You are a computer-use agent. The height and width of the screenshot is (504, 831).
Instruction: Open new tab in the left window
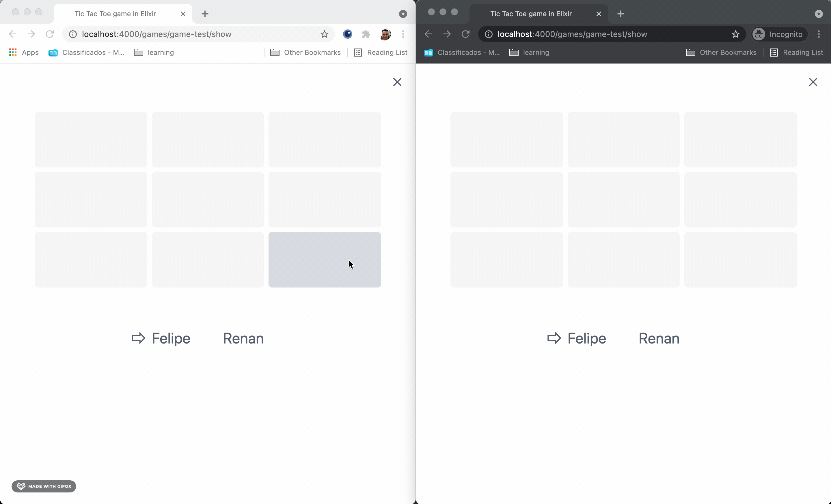point(205,14)
